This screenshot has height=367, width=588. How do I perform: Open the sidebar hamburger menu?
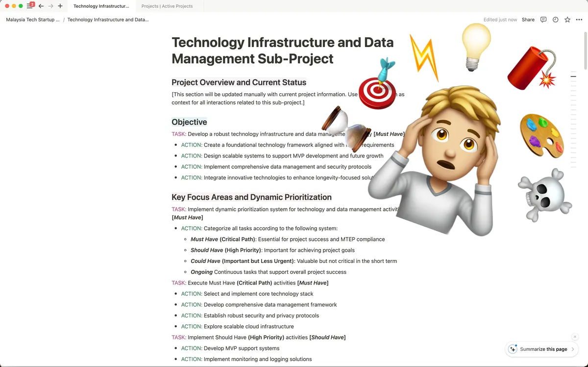pyautogui.click(x=29, y=6)
